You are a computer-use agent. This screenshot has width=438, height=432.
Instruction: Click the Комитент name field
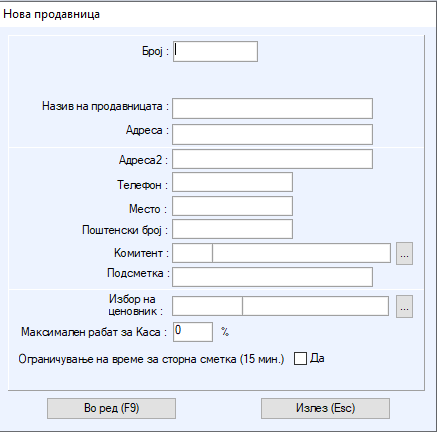[301, 253]
